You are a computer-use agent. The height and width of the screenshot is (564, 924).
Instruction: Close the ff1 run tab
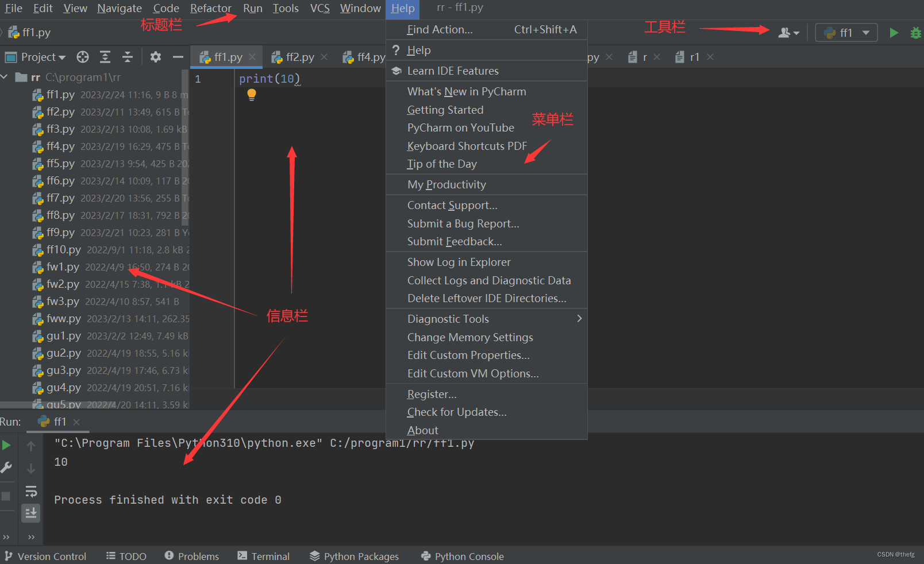click(76, 422)
